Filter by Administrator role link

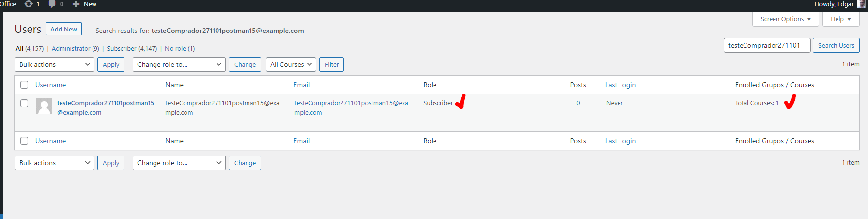click(x=71, y=48)
